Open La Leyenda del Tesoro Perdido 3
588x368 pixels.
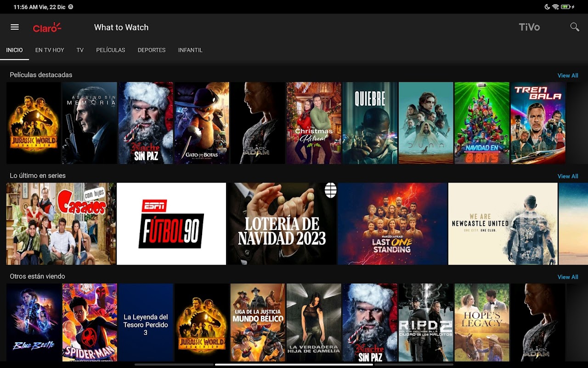146,322
